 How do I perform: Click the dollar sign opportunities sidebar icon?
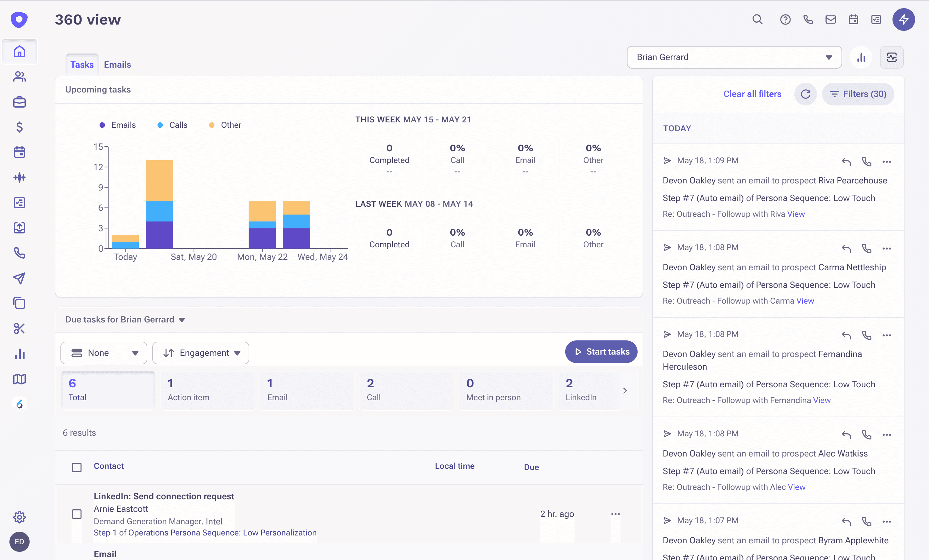(x=19, y=127)
